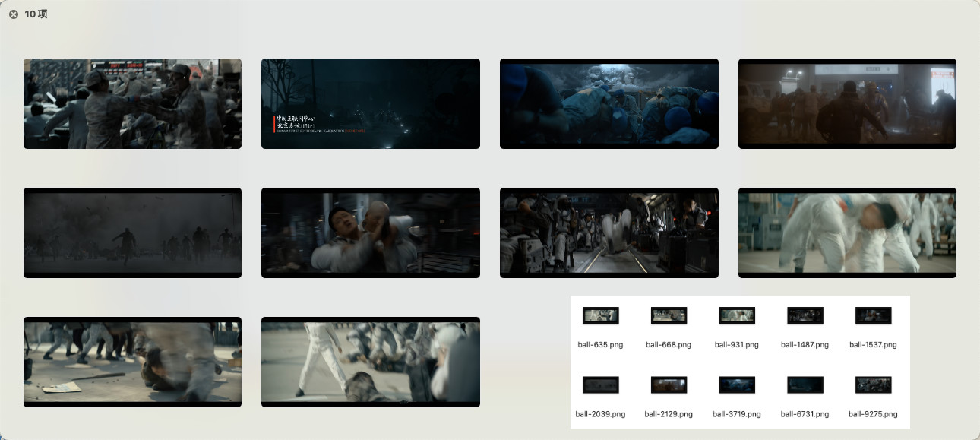980x440 pixels.
Task: Open preview with paper debris on ground
Action: (x=132, y=362)
